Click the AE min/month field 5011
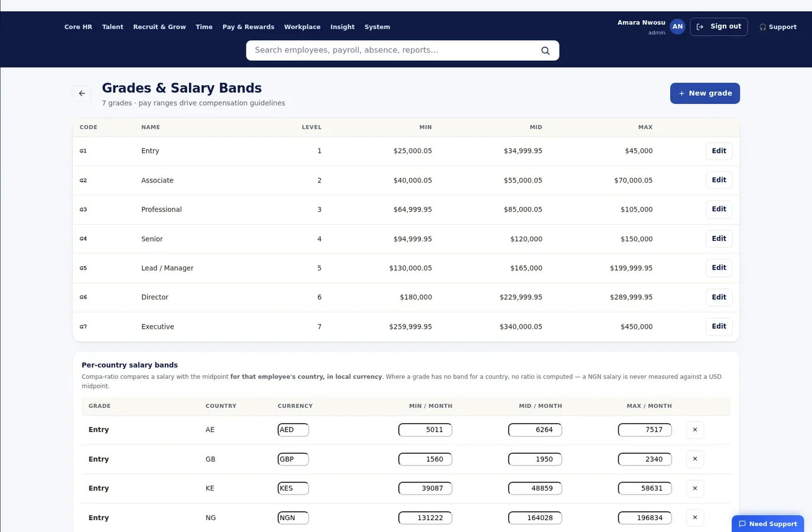 tap(426, 430)
